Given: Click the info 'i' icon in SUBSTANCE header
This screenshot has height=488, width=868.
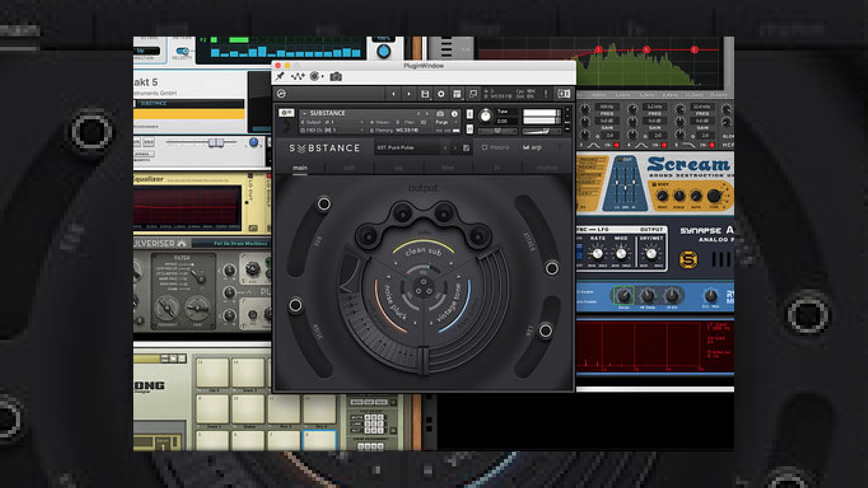Looking at the screenshot, I should [x=454, y=113].
